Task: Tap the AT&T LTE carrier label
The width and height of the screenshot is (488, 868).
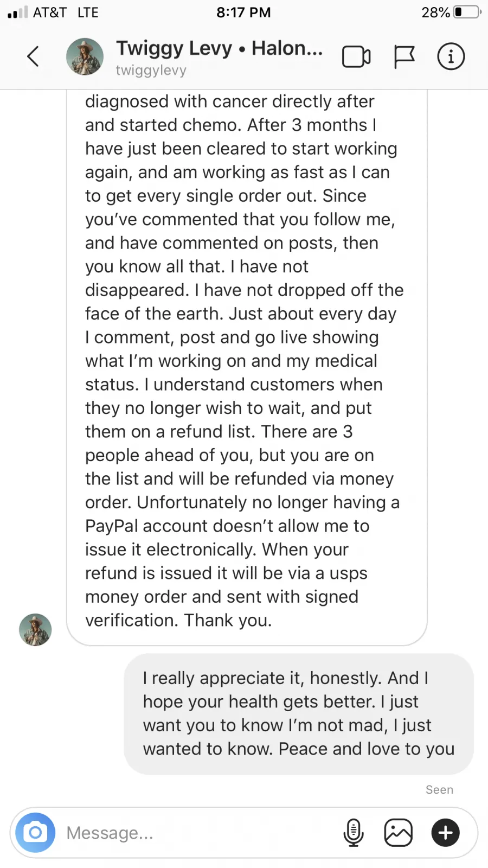Action: coord(66,12)
